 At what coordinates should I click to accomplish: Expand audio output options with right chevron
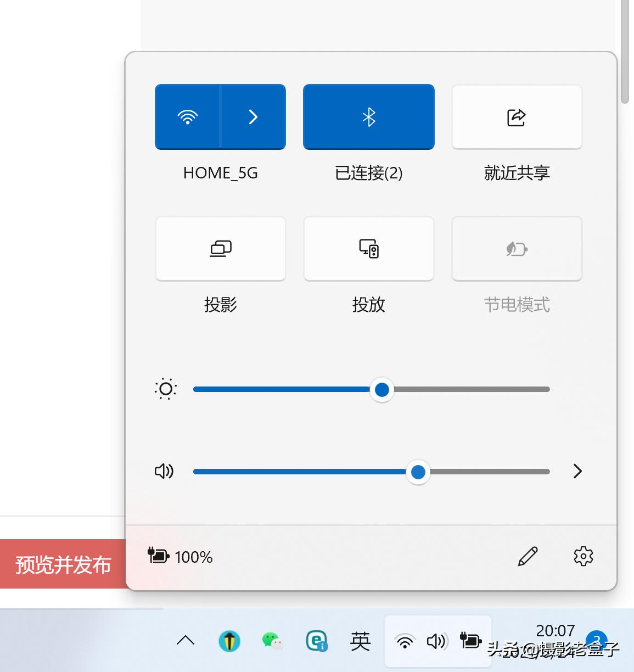point(577,471)
